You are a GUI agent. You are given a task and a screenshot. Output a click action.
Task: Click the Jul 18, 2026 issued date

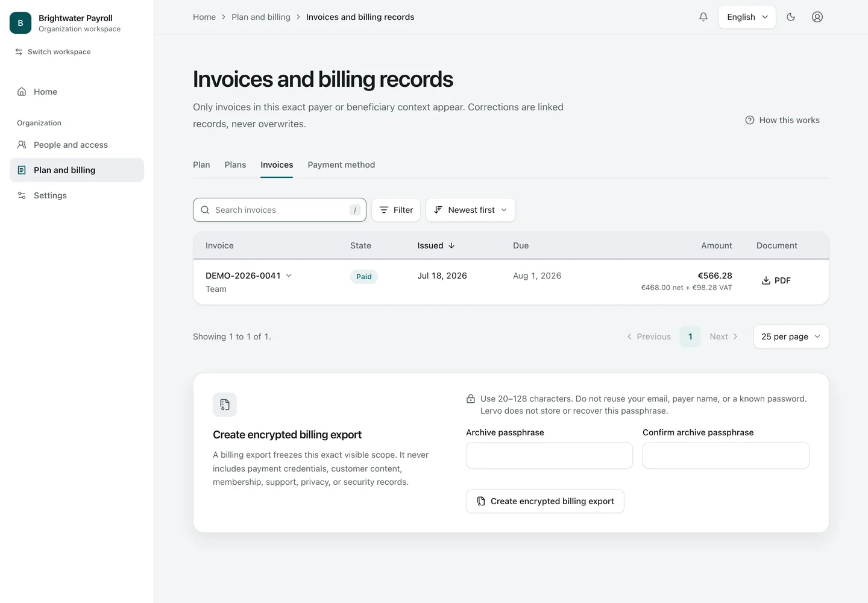point(442,276)
